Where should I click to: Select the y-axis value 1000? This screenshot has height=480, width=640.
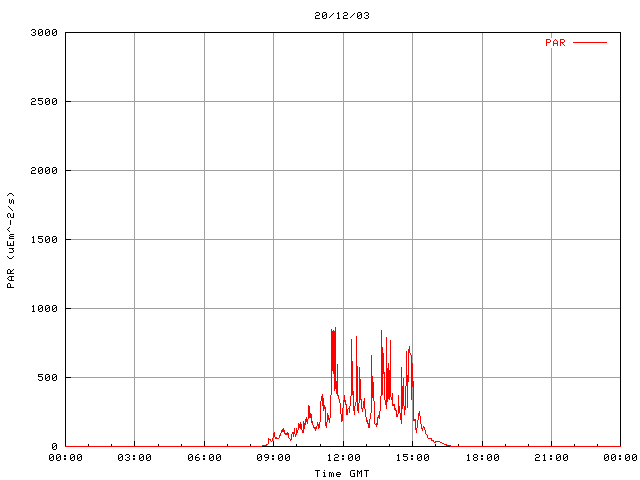[x=44, y=309]
